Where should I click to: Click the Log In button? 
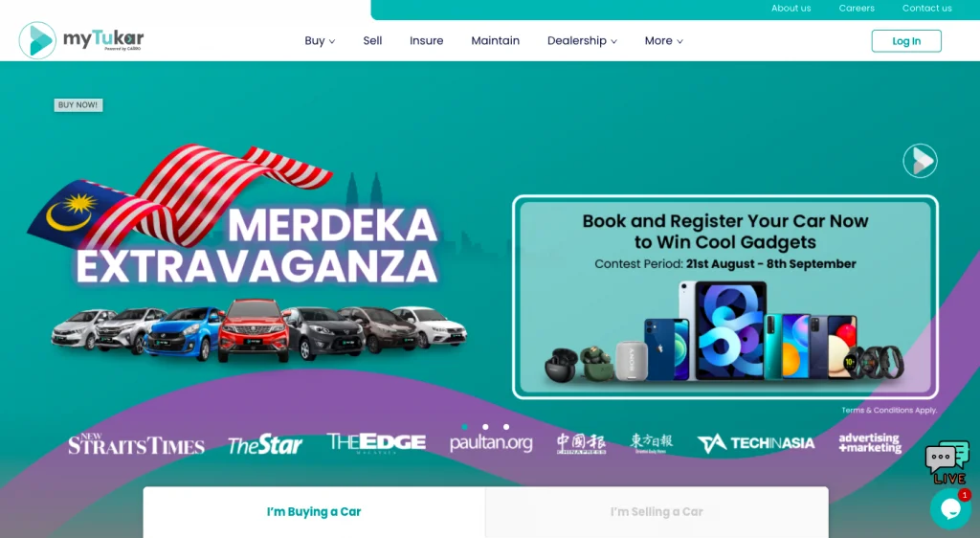click(906, 41)
